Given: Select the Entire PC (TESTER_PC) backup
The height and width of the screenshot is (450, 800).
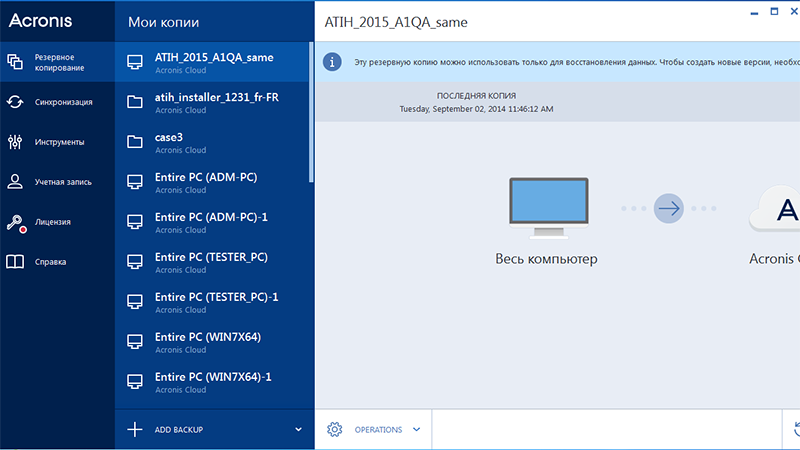Looking at the screenshot, I should tap(212, 262).
